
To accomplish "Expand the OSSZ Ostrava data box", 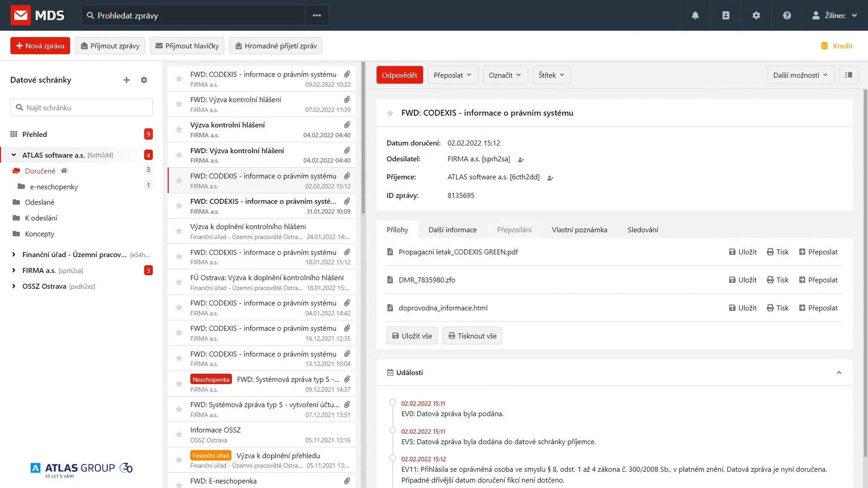I will click(x=14, y=286).
